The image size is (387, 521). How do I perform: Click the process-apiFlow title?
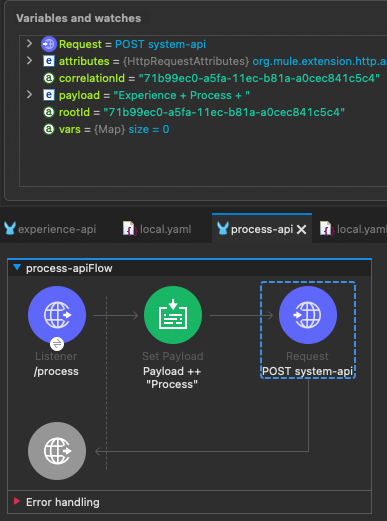(x=69, y=268)
